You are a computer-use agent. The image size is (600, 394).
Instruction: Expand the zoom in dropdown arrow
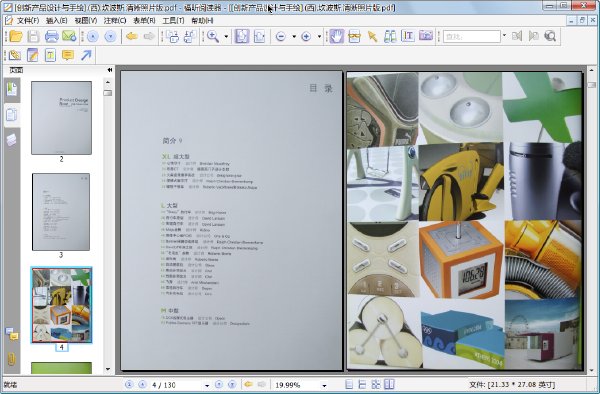[x=319, y=36]
